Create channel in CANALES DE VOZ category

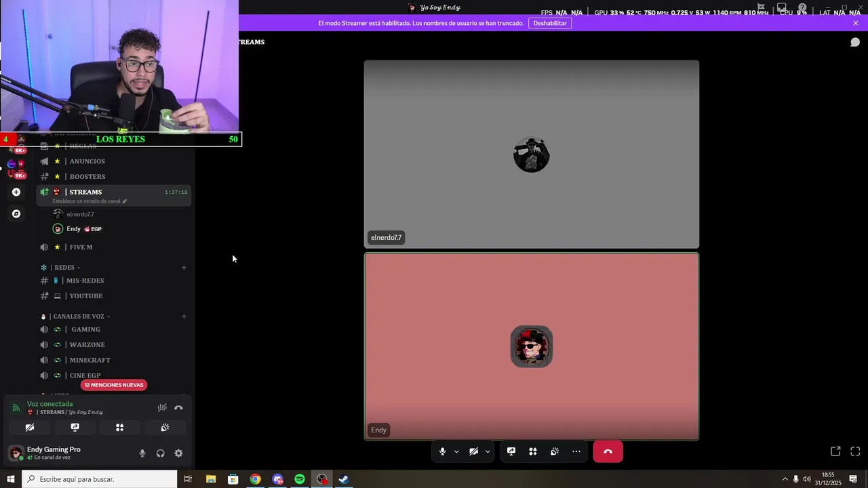[184, 317]
